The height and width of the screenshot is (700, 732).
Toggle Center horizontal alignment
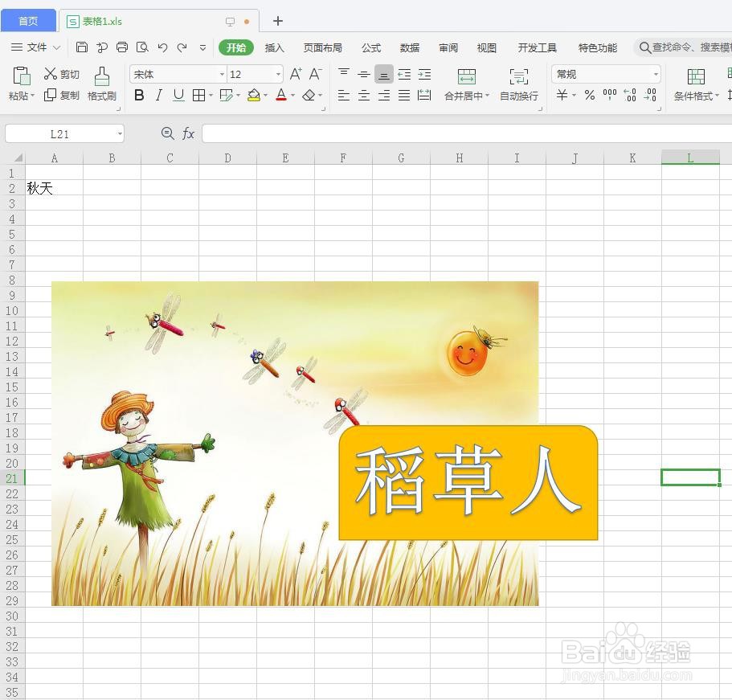coord(364,96)
